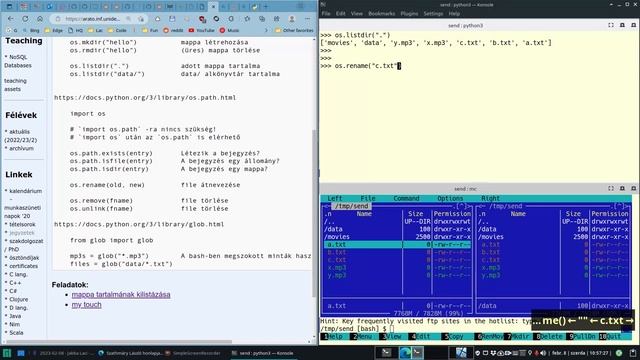
Task: Go back in the browser
Action: pos(11,19)
